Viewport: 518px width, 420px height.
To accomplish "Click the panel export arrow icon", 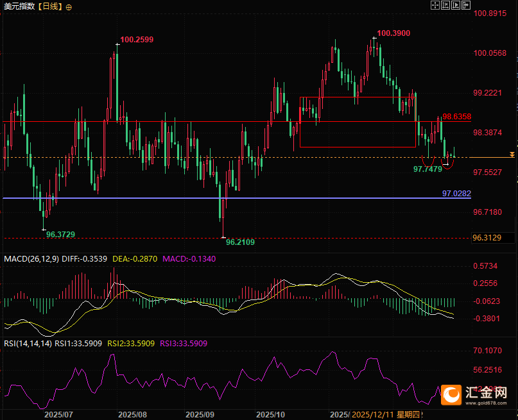I will tap(466, 5).
